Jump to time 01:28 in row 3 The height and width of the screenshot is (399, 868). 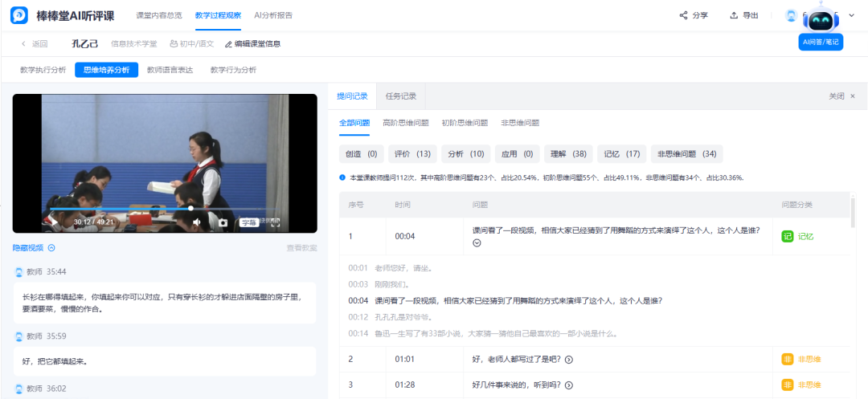tap(404, 385)
